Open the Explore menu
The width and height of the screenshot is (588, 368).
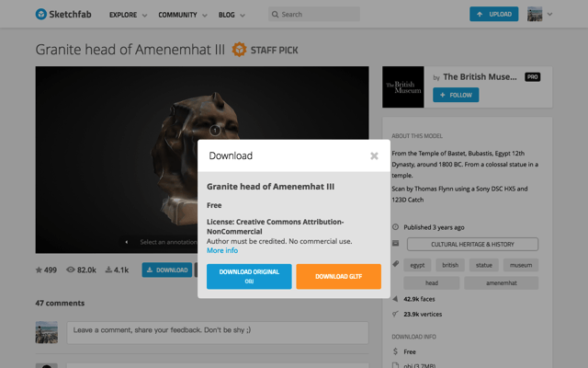(123, 15)
